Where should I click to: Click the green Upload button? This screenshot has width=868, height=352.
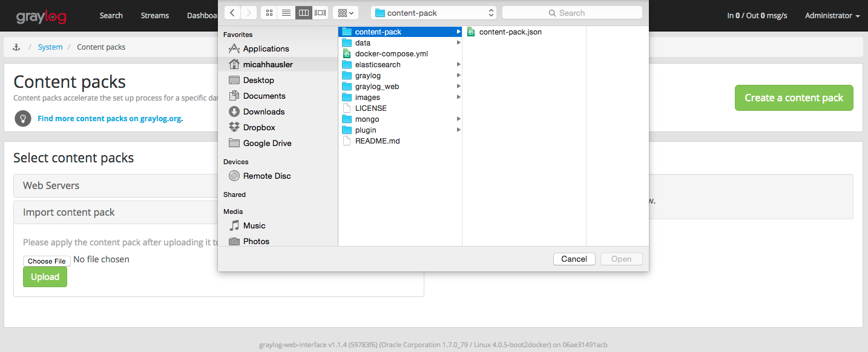pos(45,277)
